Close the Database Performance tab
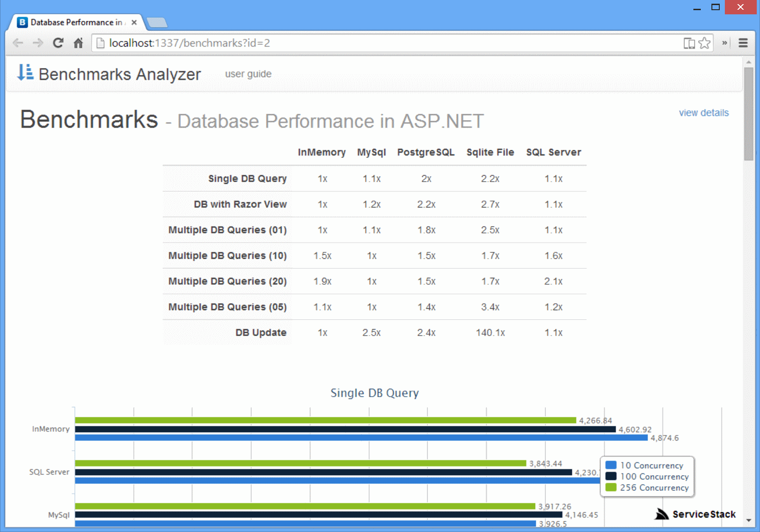Image resolution: width=760 pixels, height=532 pixels. (134, 22)
